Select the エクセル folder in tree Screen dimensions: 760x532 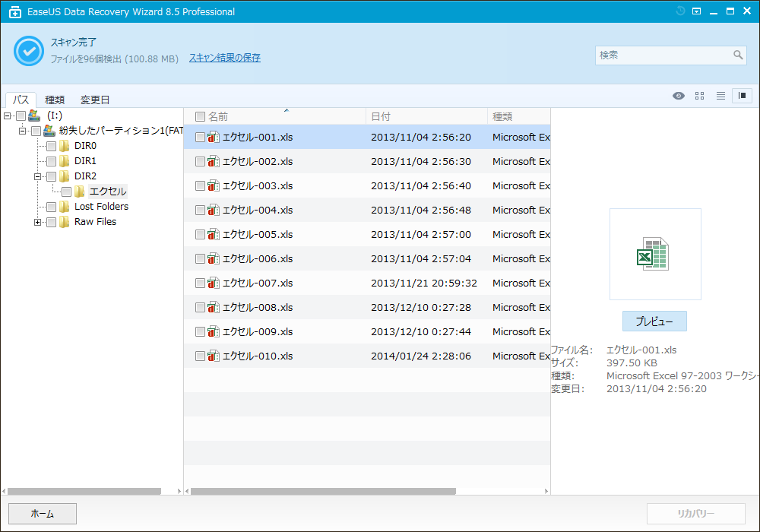coord(108,192)
